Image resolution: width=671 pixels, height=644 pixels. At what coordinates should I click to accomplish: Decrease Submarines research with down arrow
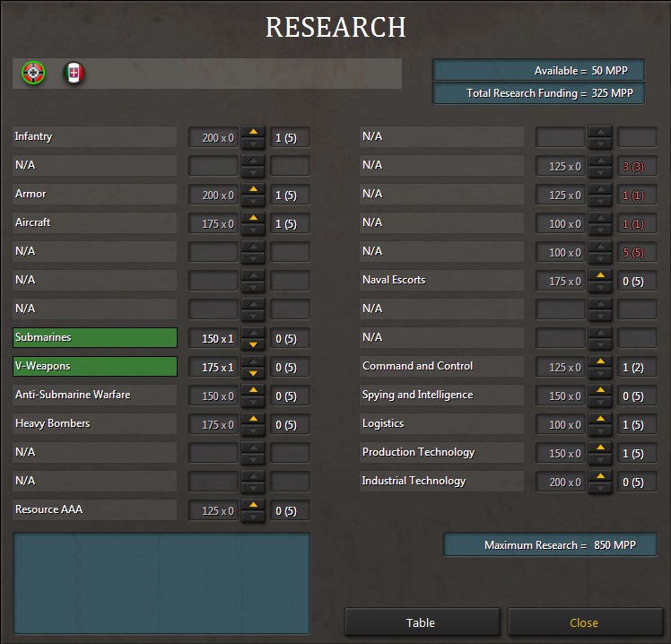pos(253,344)
